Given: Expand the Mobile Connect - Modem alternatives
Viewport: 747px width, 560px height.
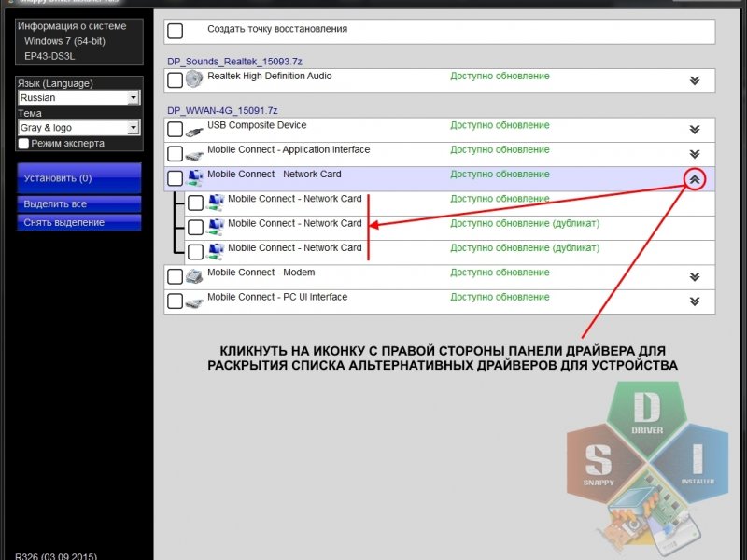Looking at the screenshot, I should point(695,276).
